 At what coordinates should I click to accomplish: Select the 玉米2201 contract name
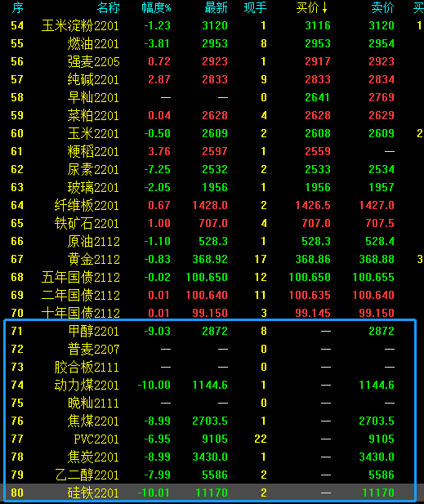(x=93, y=134)
